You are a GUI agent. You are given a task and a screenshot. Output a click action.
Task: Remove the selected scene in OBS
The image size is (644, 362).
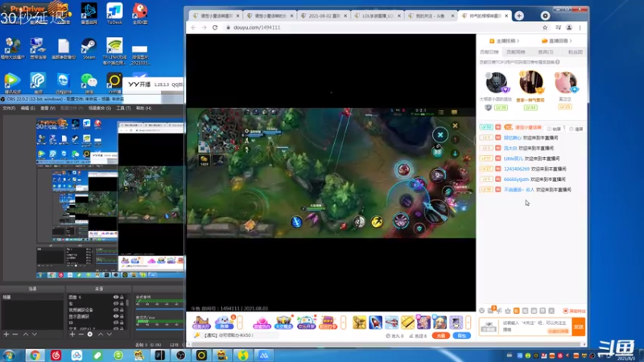click(x=15, y=335)
